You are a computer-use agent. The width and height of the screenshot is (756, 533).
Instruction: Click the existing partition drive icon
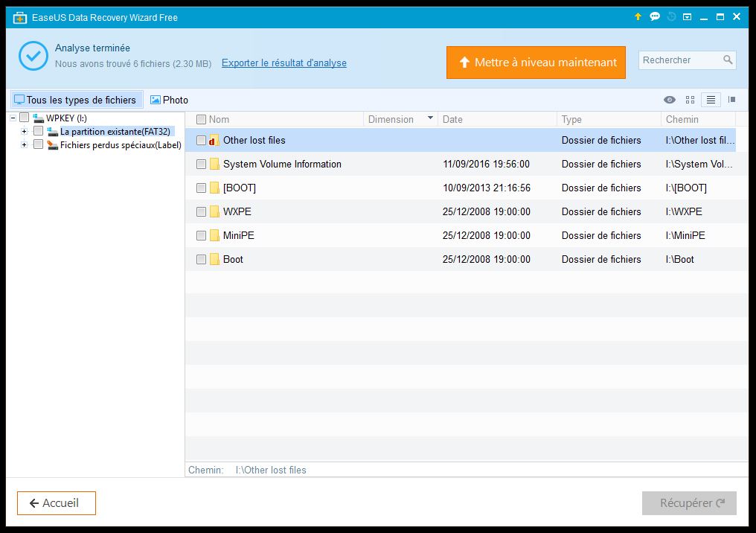click(x=53, y=132)
